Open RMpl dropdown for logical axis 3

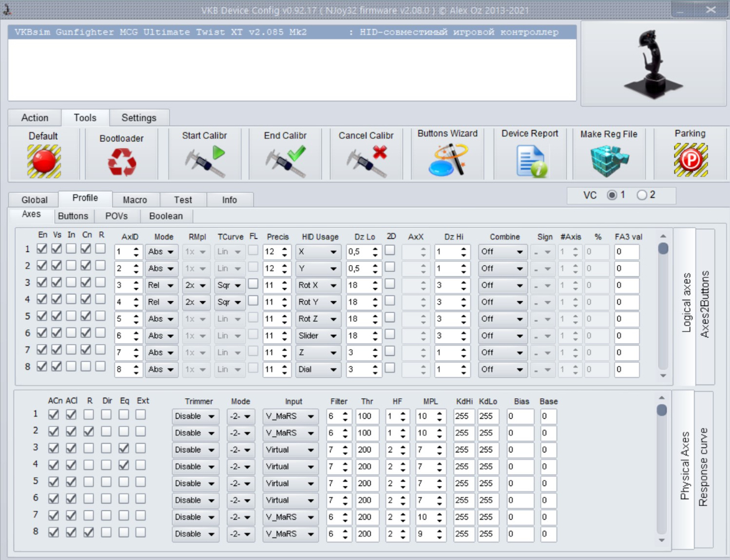point(195,286)
